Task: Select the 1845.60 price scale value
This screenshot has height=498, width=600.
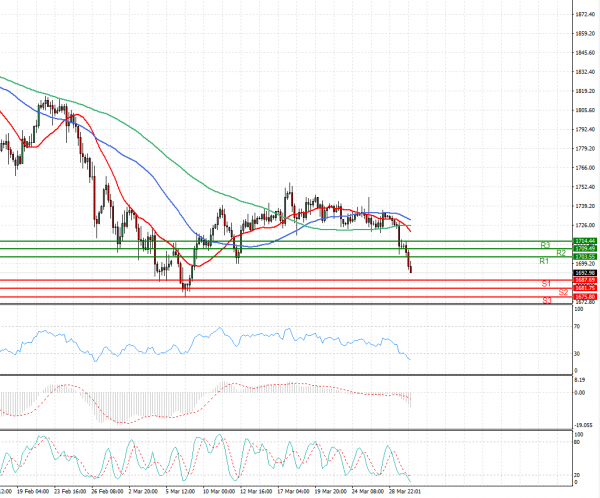Action: pyautogui.click(x=585, y=53)
